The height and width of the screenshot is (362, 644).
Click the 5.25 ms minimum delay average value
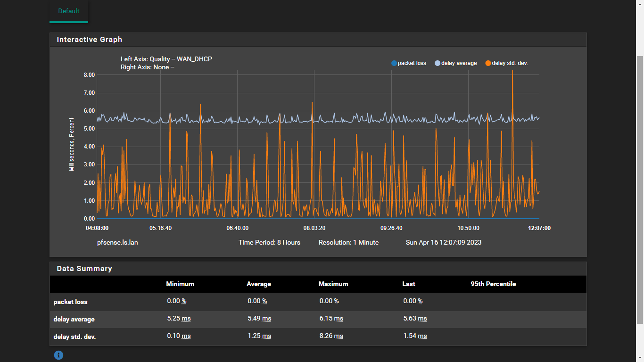pos(179,319)
